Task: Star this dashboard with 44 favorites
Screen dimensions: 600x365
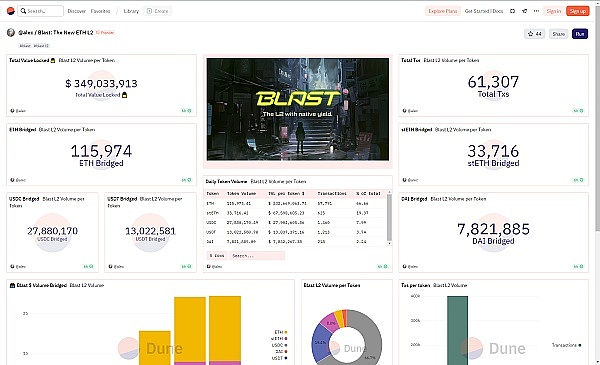Action: (x=535, y=34)
